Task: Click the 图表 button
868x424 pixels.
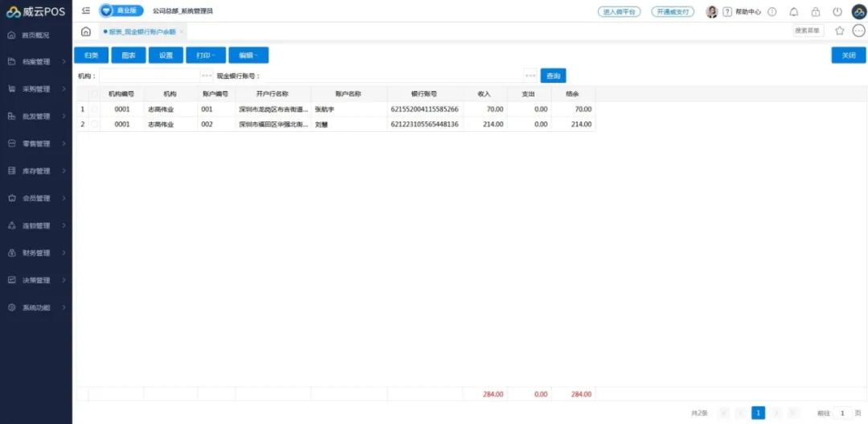Action: (129, 56)
